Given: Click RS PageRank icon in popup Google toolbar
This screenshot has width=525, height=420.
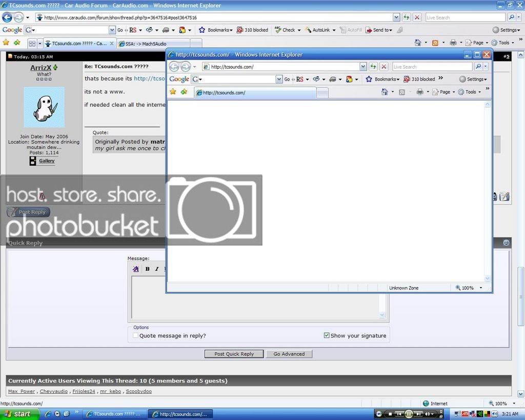Looking at the screenshot, I should [299, 79].
